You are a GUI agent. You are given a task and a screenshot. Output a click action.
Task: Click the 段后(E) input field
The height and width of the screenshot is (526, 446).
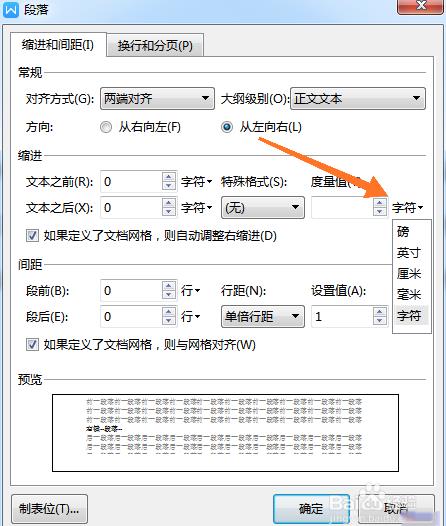pos(131,316)
